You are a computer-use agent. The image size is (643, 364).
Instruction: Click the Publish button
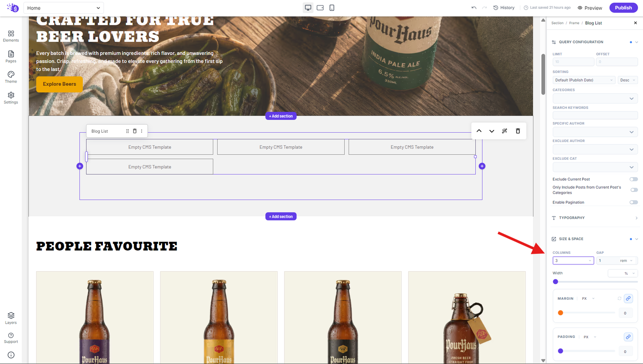pyautogui.click(x=623, y=8)
